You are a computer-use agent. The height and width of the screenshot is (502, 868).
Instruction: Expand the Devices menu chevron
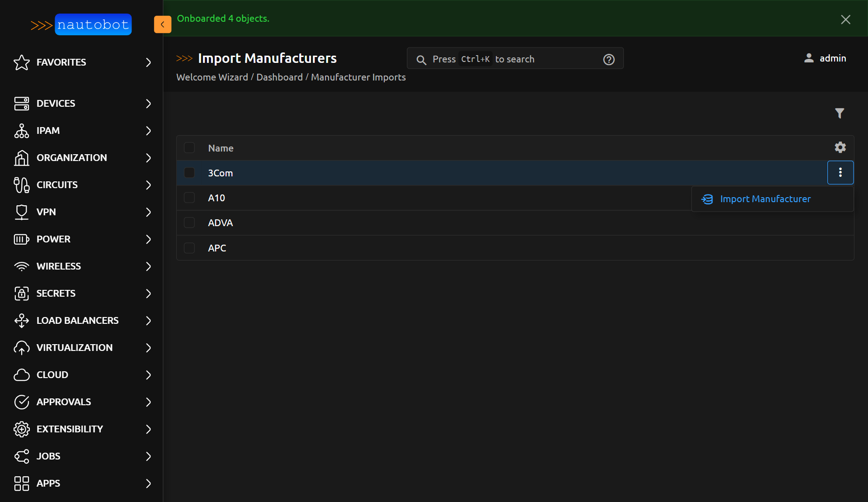coord(148,104)
